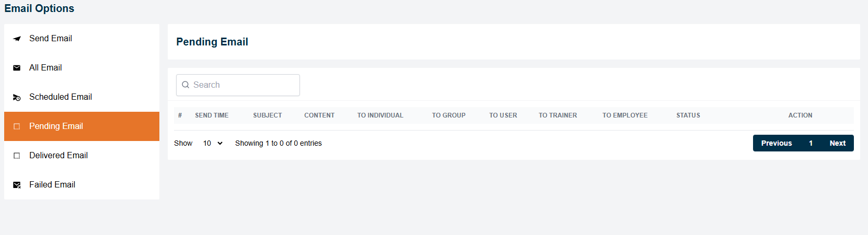Sort by the Send Time column

pyautogui.click(x=212, y=115)
